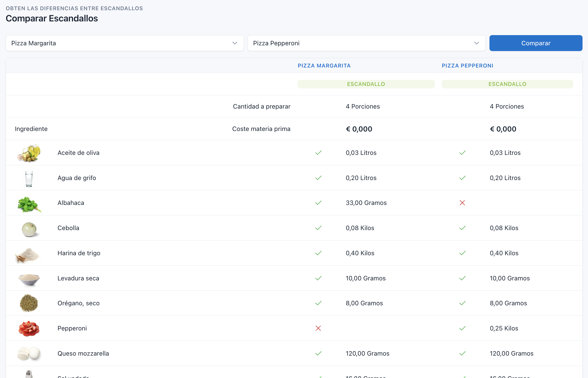This screenshot has width=588, height=378.
Task: Click Margarita's green check for Queso mozzarella
Action: tap(318, 353)
